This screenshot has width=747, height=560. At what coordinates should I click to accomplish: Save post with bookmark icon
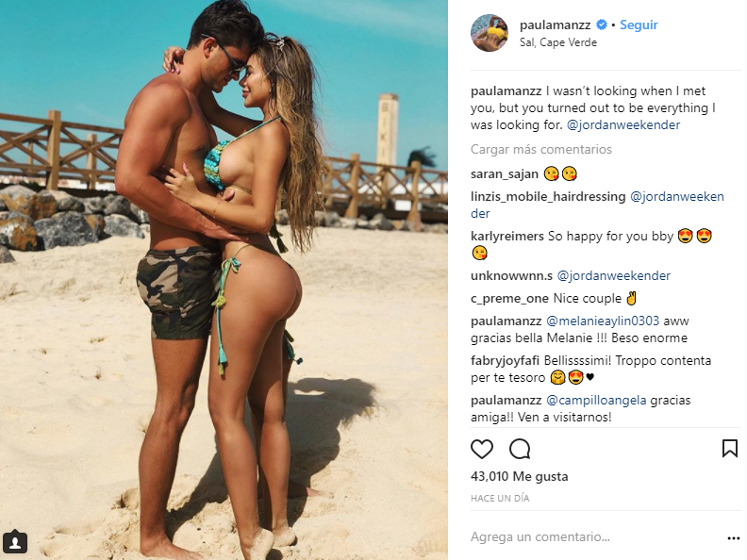(730, 449)
